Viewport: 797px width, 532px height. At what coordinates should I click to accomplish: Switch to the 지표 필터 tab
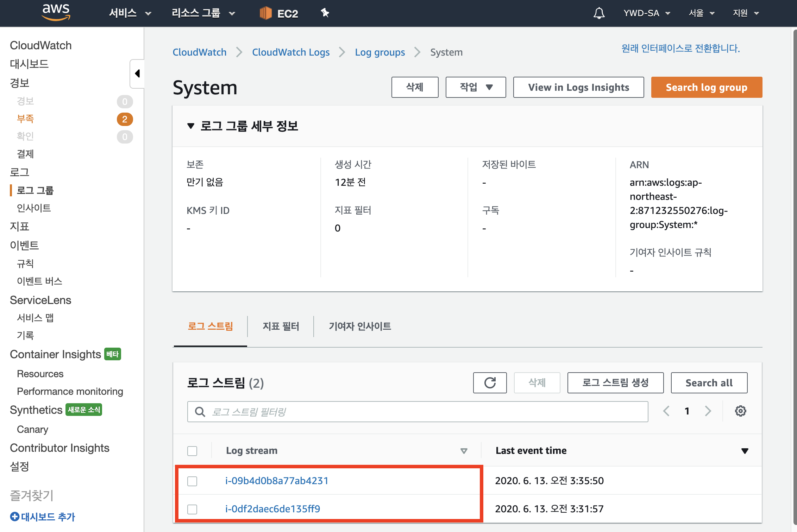[x=281, y=326]
